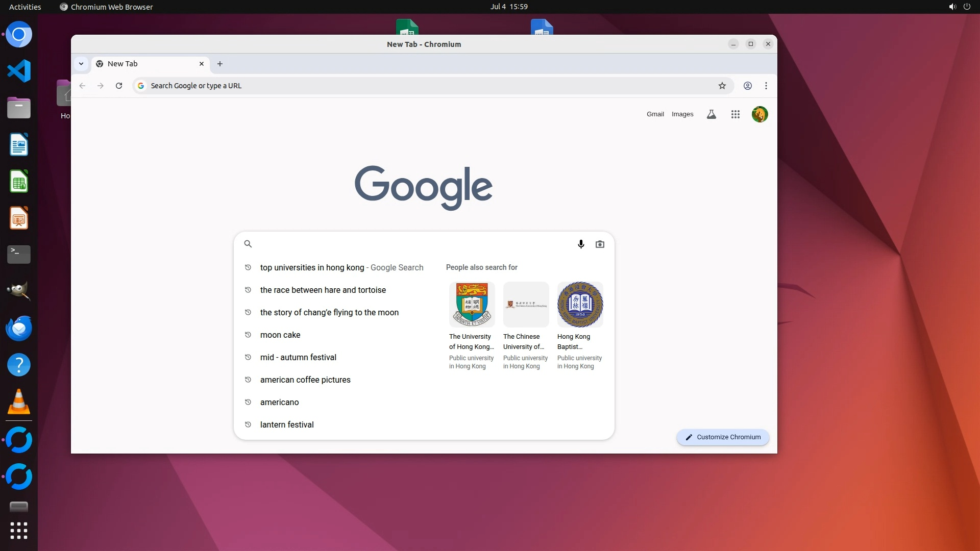Bookmark this tab with star icon
Image resolution: width=980 pixels, height=551 pixels.
[x=722, y=86]
